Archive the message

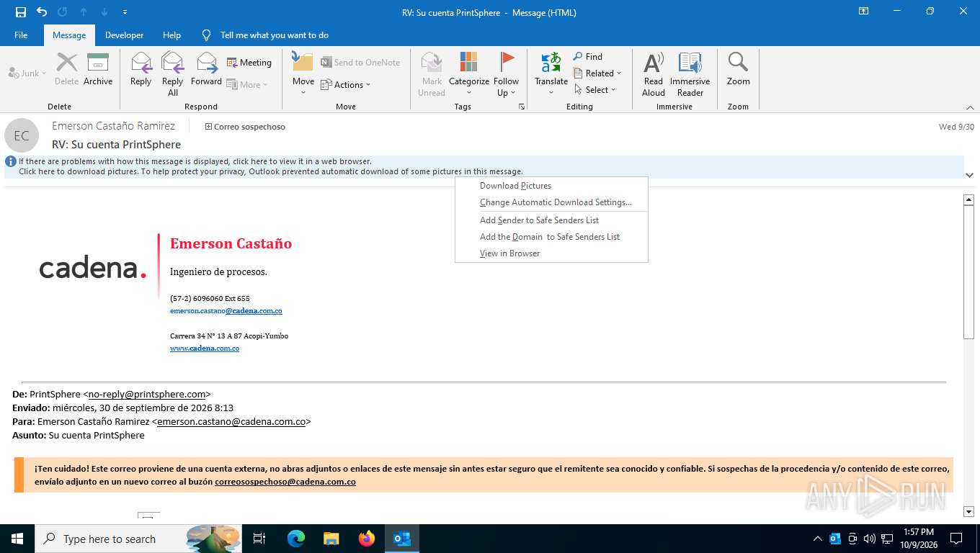point(98,70)
